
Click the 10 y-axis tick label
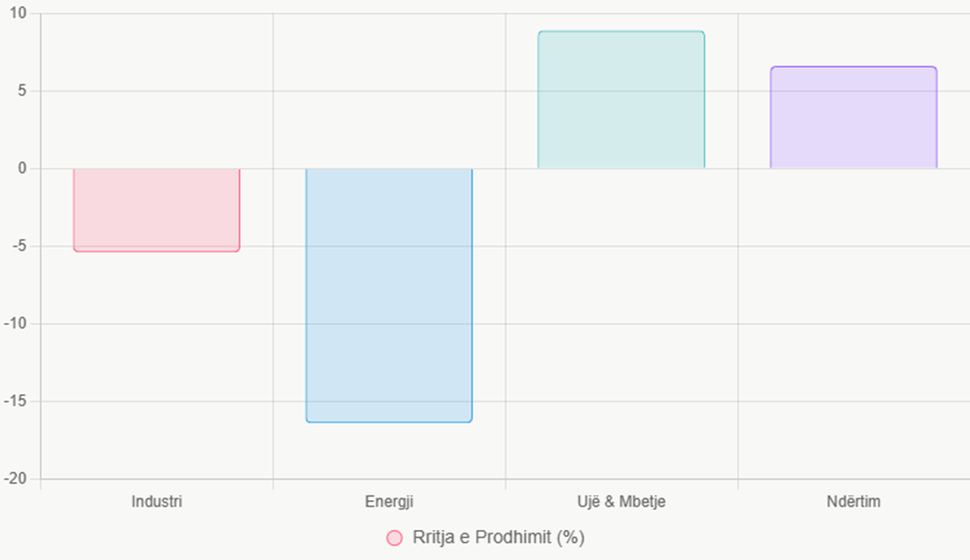(x=20, y=13)
